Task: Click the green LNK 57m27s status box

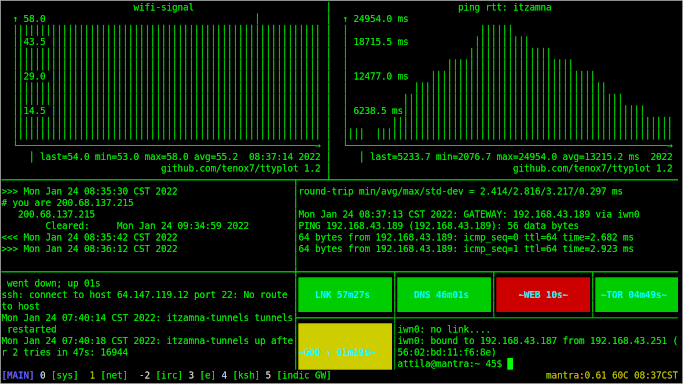Action: pos(345,295)
